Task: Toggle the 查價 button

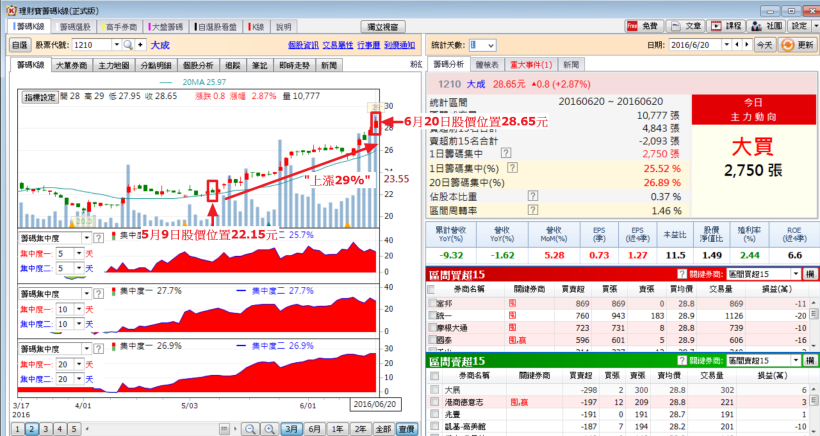Action: (406, 429)
